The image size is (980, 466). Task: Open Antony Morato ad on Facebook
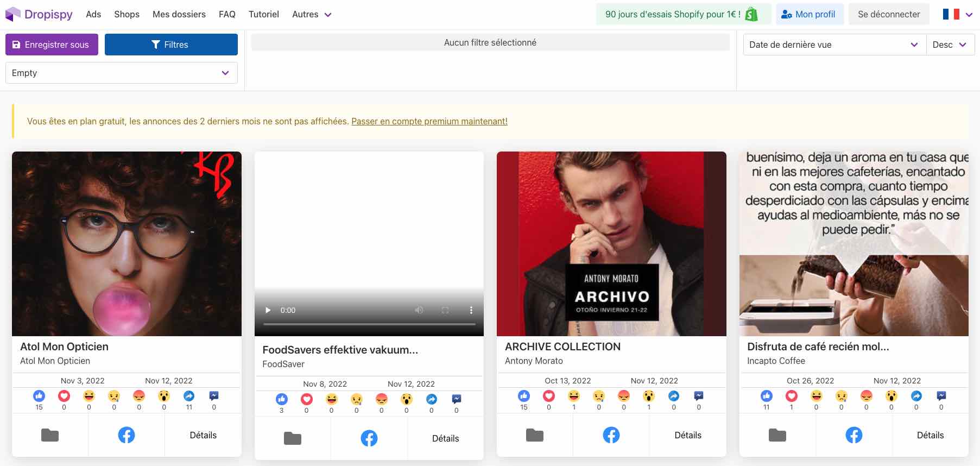pos(611,435)
